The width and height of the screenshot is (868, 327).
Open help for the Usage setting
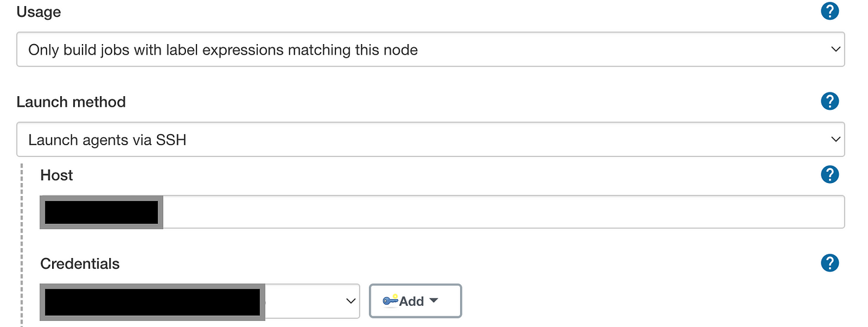tap(830, 11)
